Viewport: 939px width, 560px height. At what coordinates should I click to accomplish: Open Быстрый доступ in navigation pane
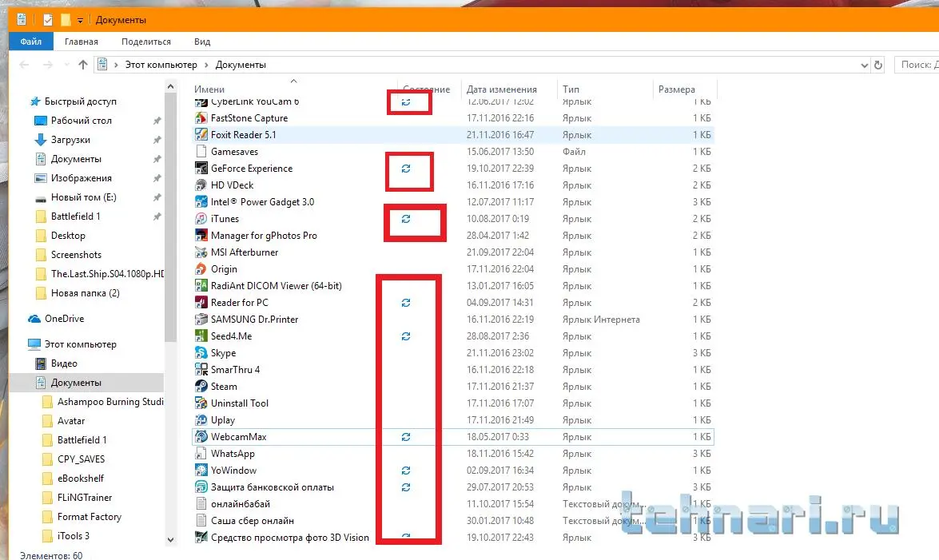tap(80, 101)
